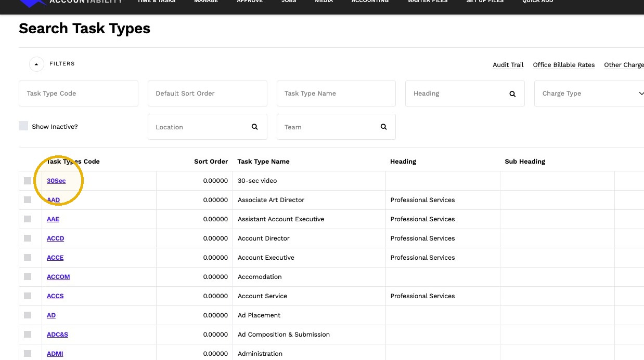644x360 pixels.
Task: Open the ACCOM task type link
Action: tap(58, 277)
